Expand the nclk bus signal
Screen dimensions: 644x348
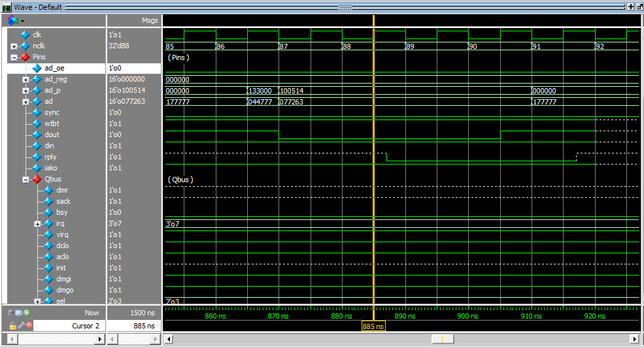point(14,46)
